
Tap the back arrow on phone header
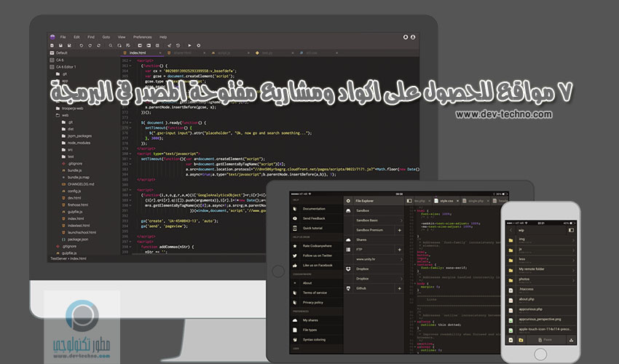tap(510, 230)
